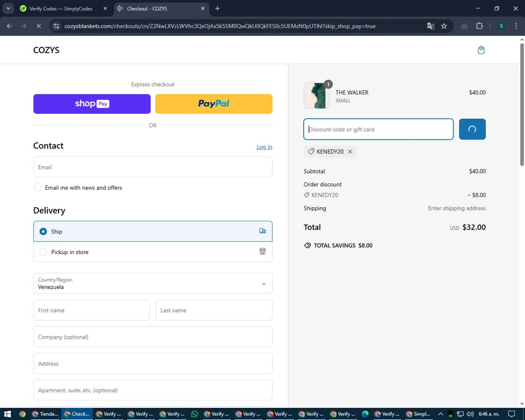Click the pinned Chrome taskbar icon
The height and width of the screenshot is (420, 525).
(22, 414)
